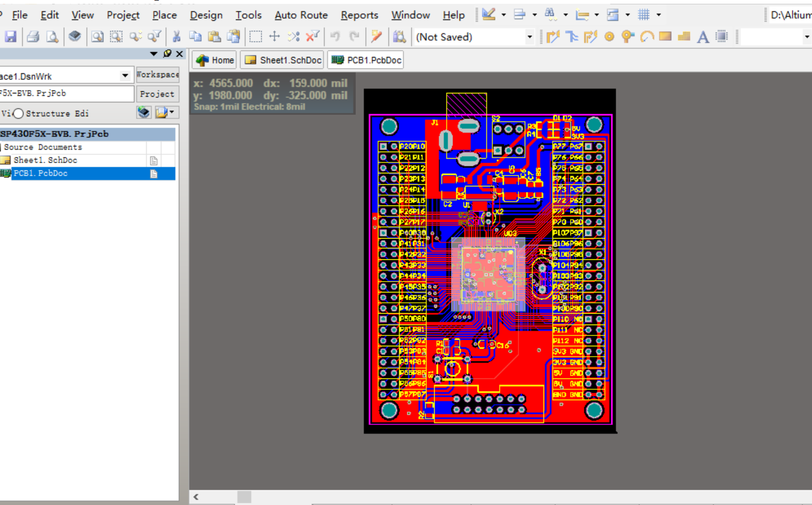
Task: Select the Place String text tool
Action: [703, 37]
